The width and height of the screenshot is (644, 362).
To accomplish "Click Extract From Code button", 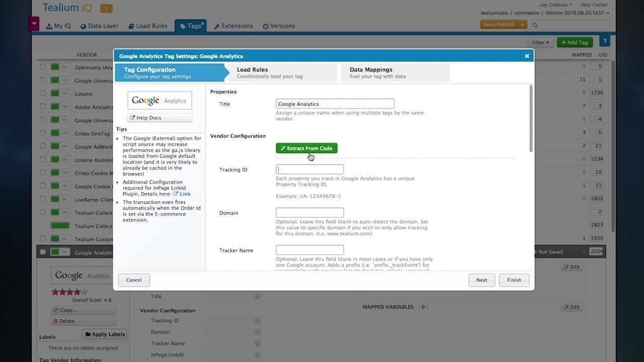I will [x=306, y=148].
